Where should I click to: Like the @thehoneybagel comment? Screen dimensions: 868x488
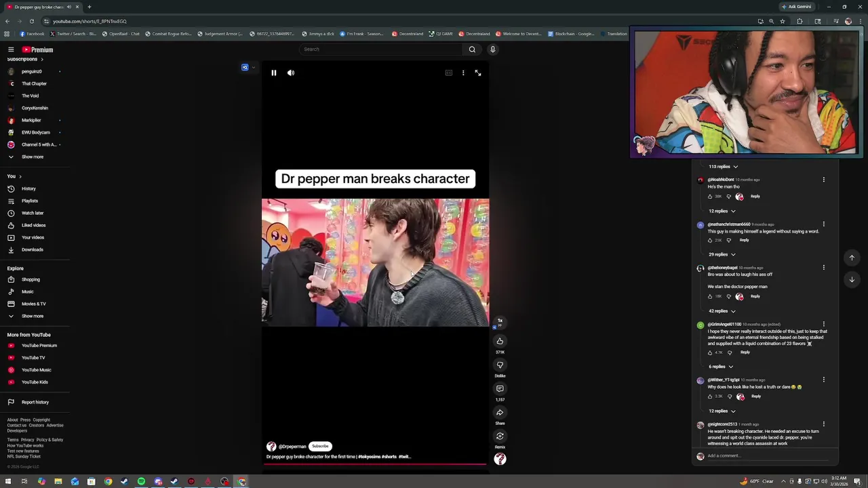711,296
